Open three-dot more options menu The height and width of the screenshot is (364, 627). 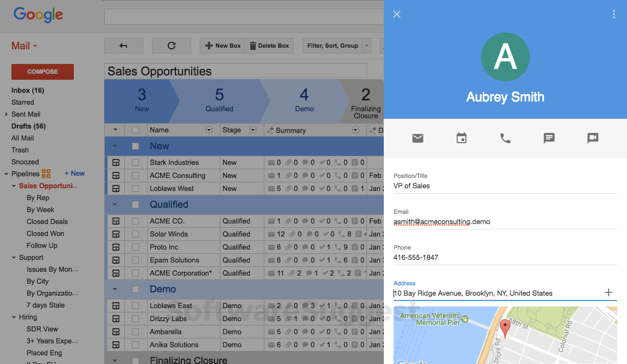(614, 15)
